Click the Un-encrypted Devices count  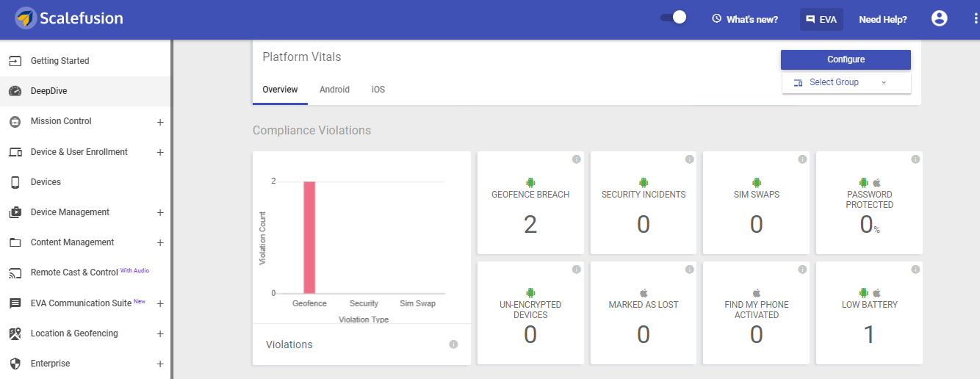point(530,335)
